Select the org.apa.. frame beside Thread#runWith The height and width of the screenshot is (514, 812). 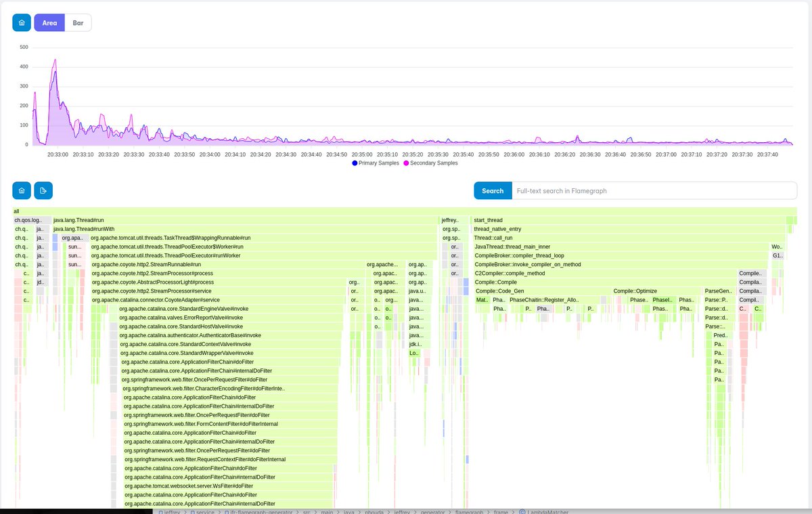(x=74, y=238)
